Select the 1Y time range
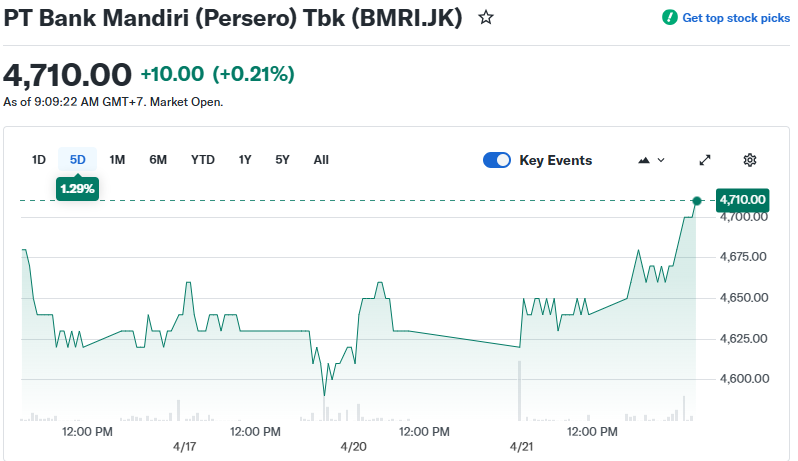 (x=245, y=160)
